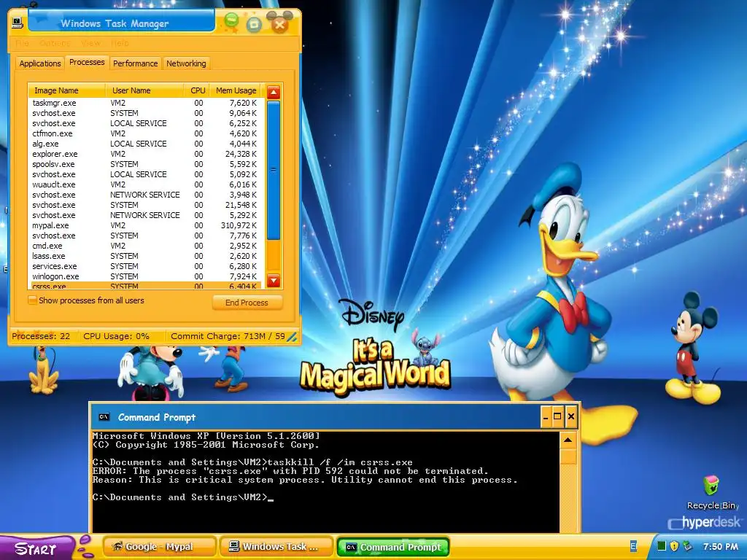747x560 pixels.
Task: Click the Commit Charge status entry
Action: click(228, 336)
